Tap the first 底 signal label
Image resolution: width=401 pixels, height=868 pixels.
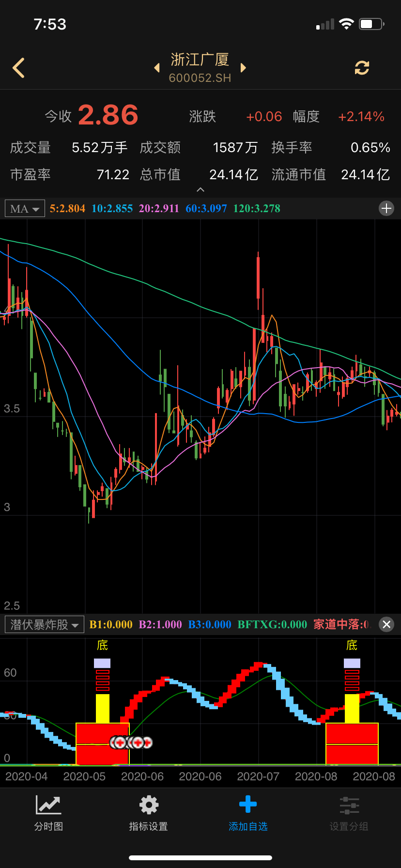click(x=102, y=645)
